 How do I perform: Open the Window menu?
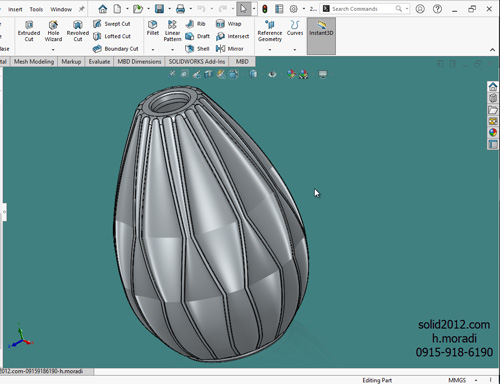[x=61, y=9]
